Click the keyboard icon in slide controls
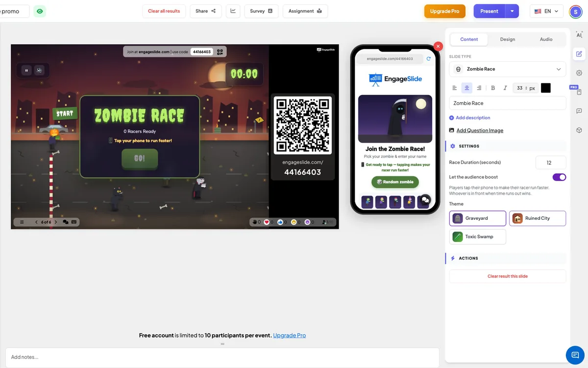This screenshot has width=588, height=368. (x=74, y=222)
